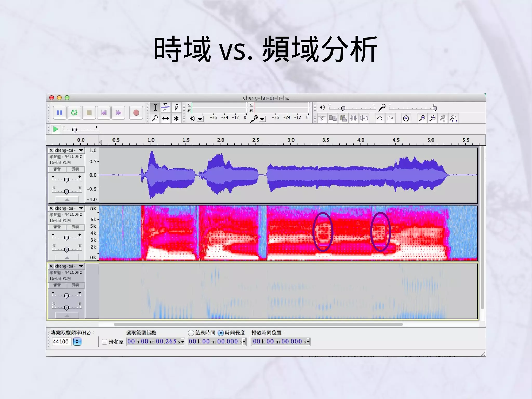The width and height of the screenshot is (532, 399).
Task: Select the 時間長度 radio button
Action: [x=221, y=333]
